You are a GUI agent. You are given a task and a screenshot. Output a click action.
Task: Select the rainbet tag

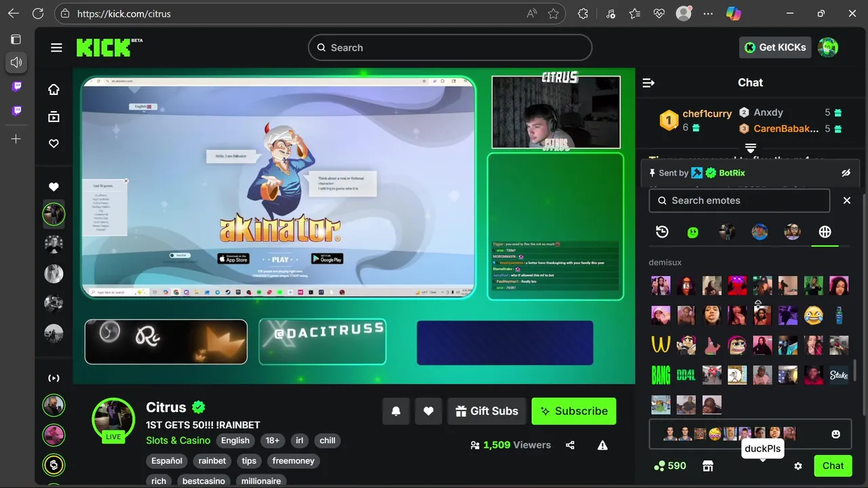[212, 461]
